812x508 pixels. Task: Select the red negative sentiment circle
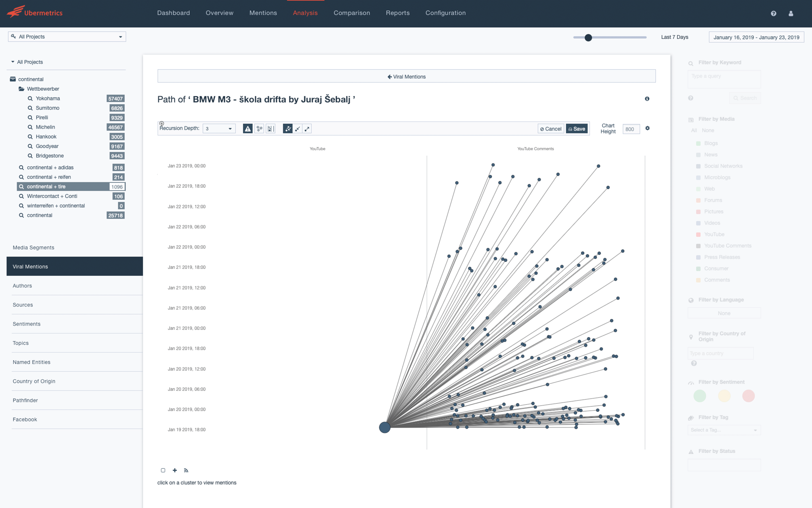coord(748,396)
